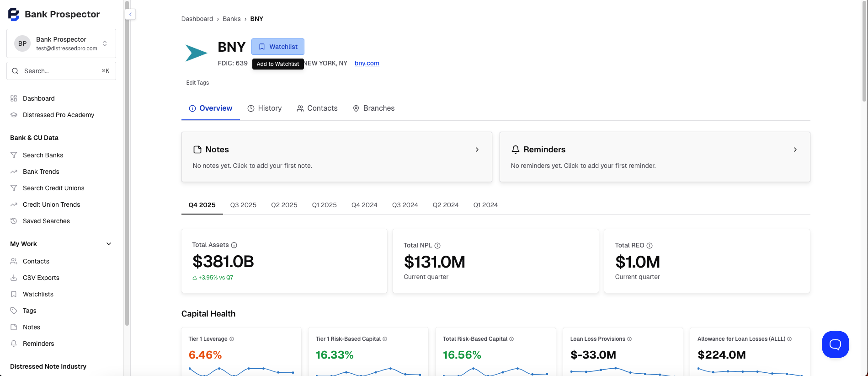
Task: Open Watchlists in the sidebar
Action: pyautogui.click(x=61, y=294)
